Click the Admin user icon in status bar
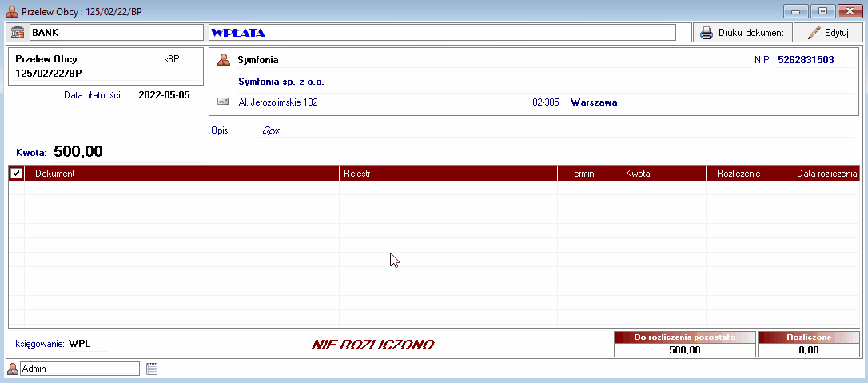This screenshot has width=868, height=383. pos(13,369)
